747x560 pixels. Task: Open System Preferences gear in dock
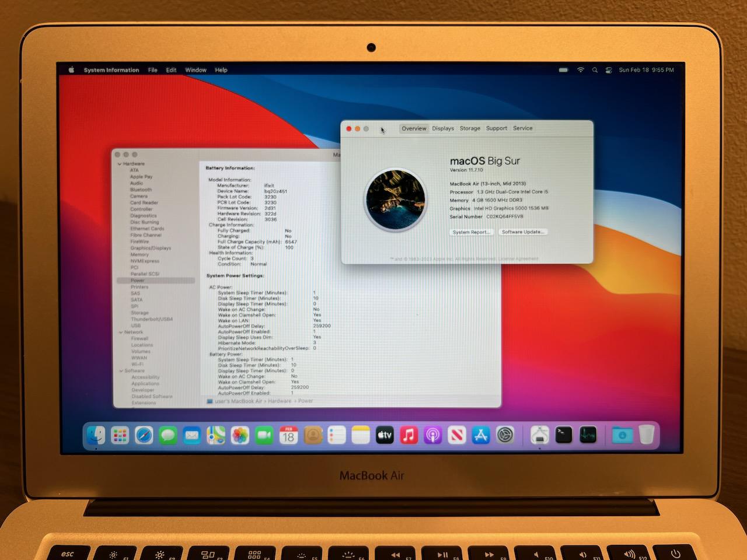tap(505, 435)
